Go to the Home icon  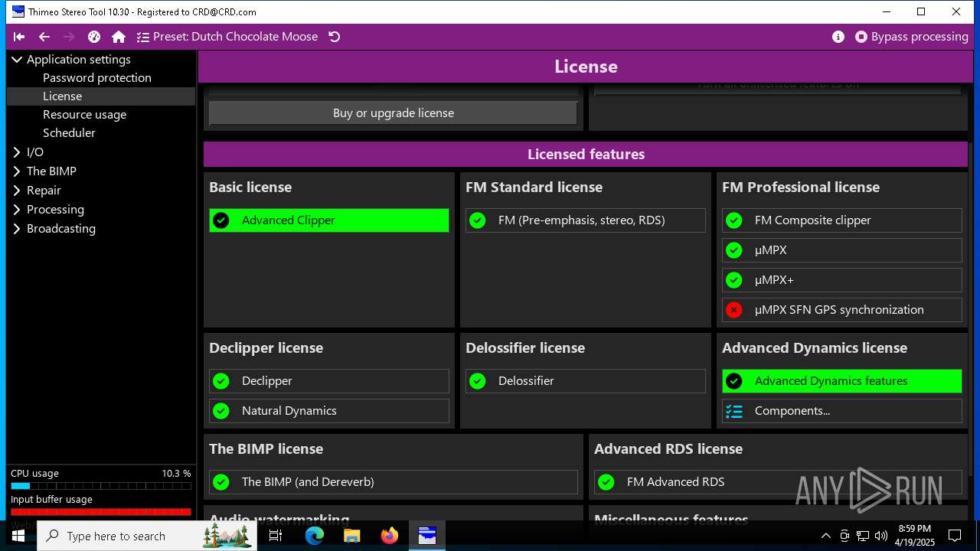(x=119, y=37)
